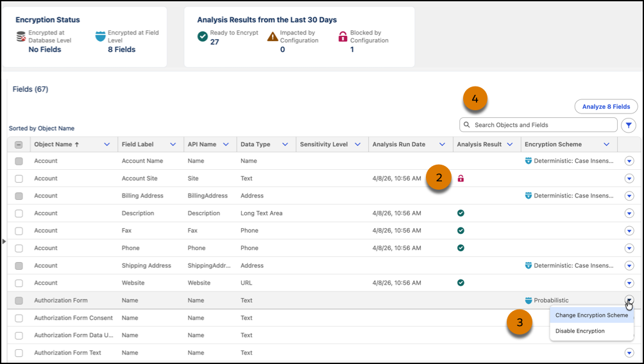
Task: Open the Sensitivity Level column menu
Action: (x=357, y=144)
